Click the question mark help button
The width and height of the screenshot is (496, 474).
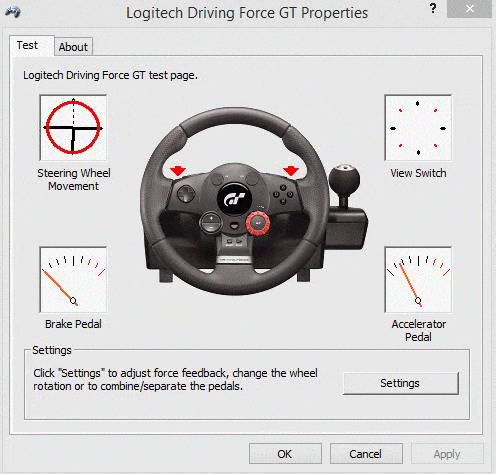click(433, 8)
